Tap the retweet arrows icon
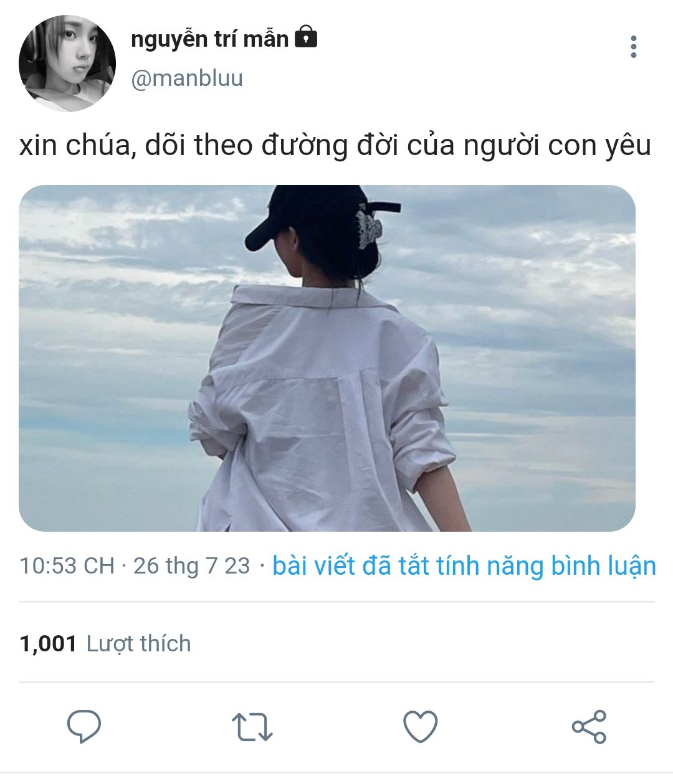 pos(252,727)
